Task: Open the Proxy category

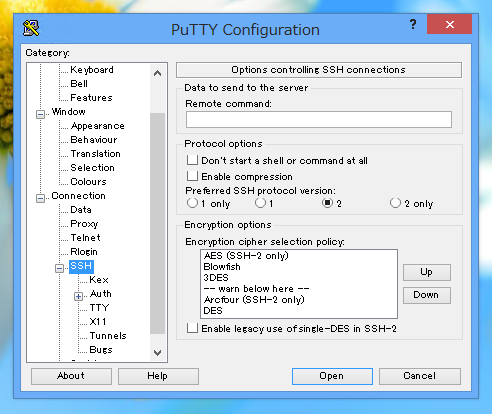Action: 84,224
